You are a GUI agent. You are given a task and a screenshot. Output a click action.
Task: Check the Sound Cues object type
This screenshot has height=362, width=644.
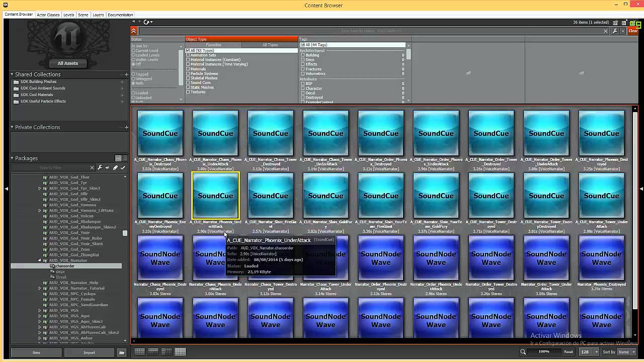tap(188, 83)
